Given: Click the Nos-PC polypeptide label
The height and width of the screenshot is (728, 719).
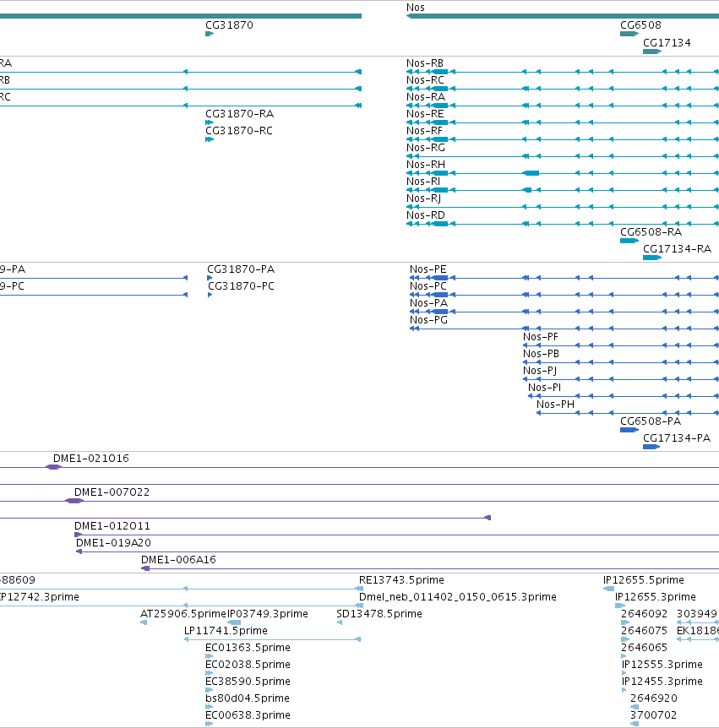Looking at the screenshot, I should 428,286.
